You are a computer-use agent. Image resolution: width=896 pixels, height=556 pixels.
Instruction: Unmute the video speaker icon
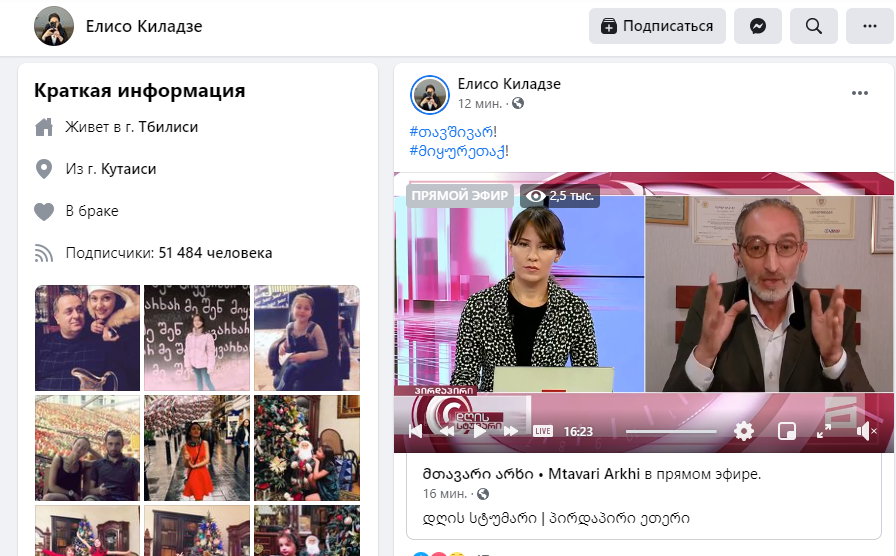866,431
